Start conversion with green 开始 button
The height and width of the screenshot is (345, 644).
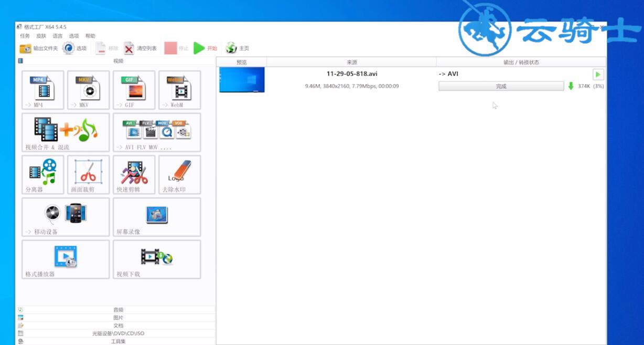(x=205, y=48)
